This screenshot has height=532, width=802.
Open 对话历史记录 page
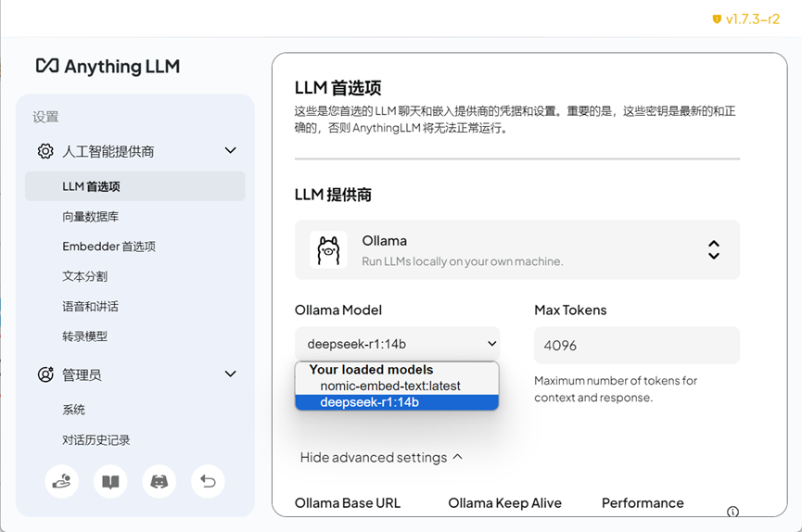pyautogui.click(x=96, y=440)
